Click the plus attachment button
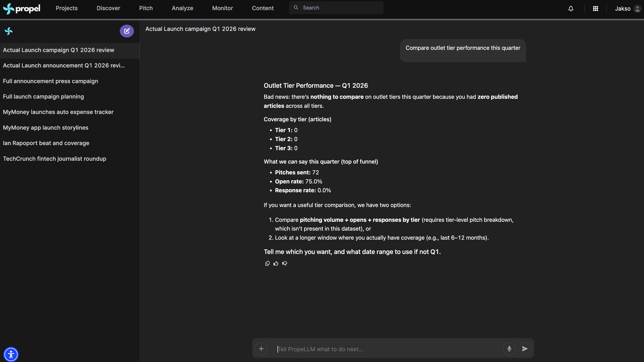This screenshot has width=644, height=362. (x=261, y=349)
